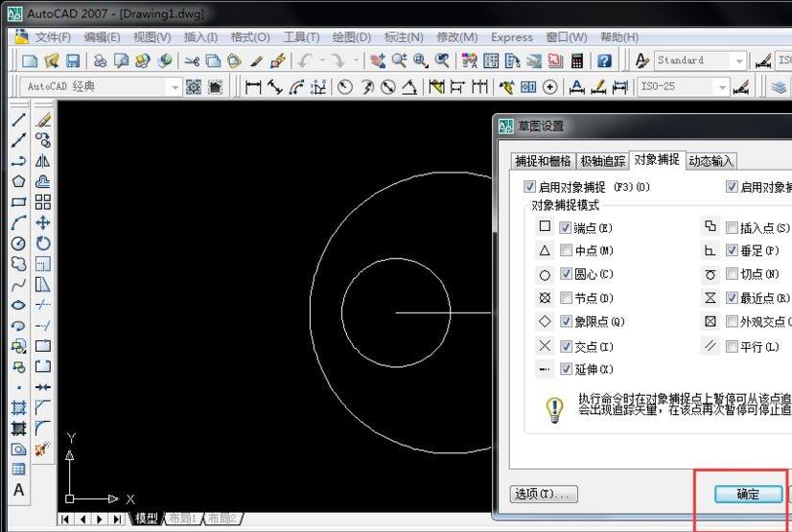Select the Mirror modify tool
This screenshot has height=532, width=792.
point(43,160)
